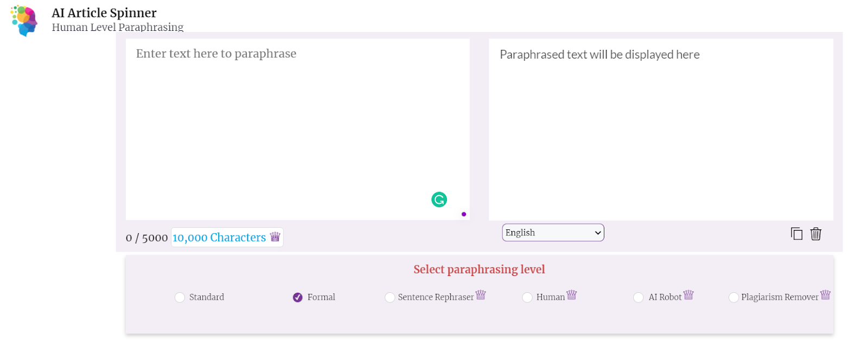Click the AI Article Spinner head logo

coord(24,21)
